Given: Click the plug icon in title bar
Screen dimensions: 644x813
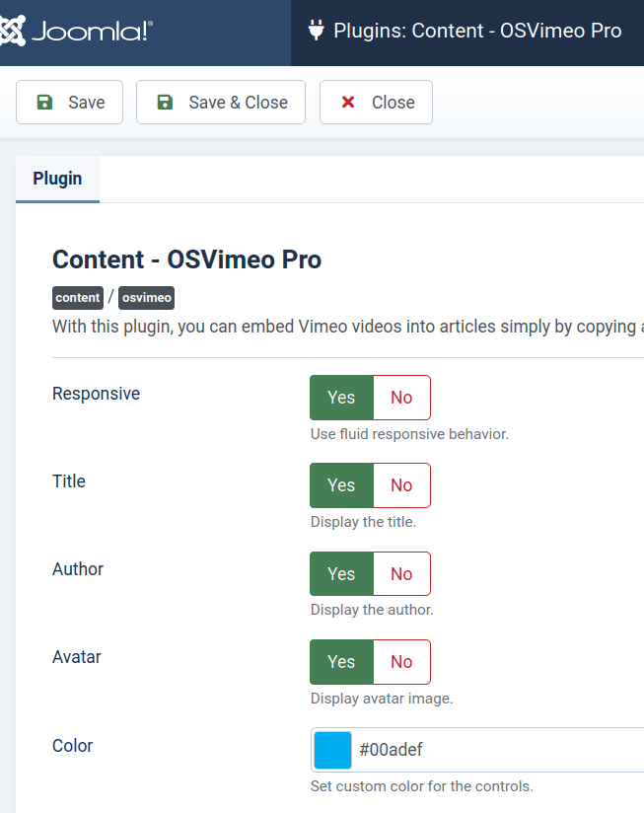Looking at the screenshot, I should 317,31.
